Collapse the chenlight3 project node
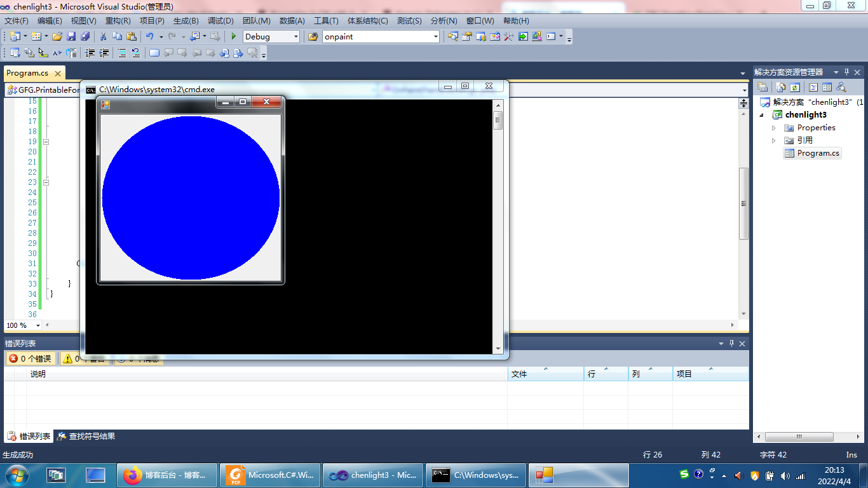 762,115
